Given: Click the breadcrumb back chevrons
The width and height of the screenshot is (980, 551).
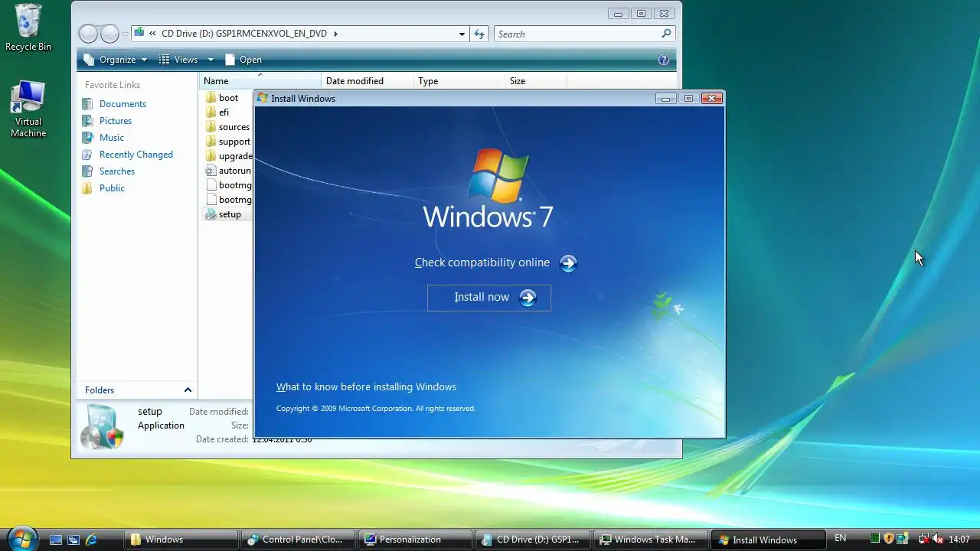Looking at the screenshot, I should tap(153, 34).
